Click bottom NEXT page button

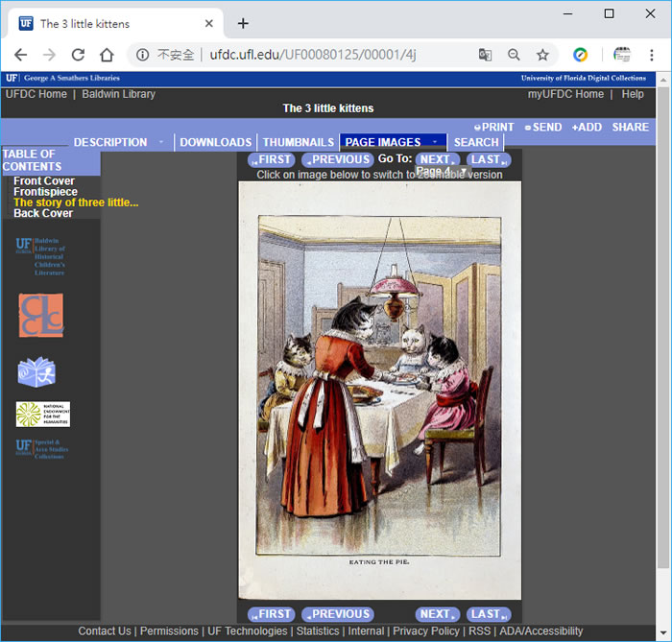tap(438, 614)
